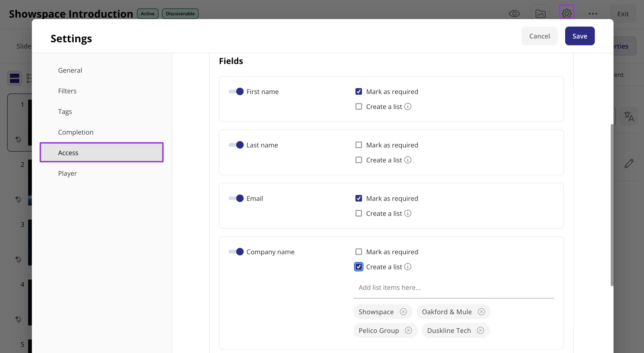Save the settings changes
The height and width of the screenshot is (353, 644).
[x=580, y=36]
